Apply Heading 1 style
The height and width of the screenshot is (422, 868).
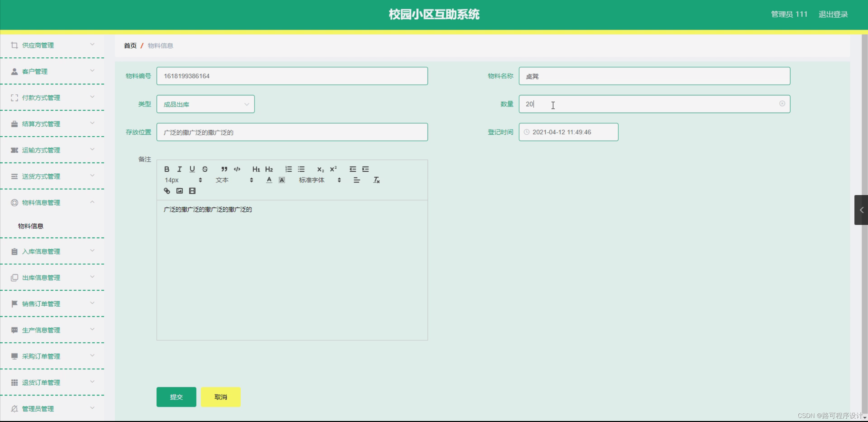coord(256,169)
